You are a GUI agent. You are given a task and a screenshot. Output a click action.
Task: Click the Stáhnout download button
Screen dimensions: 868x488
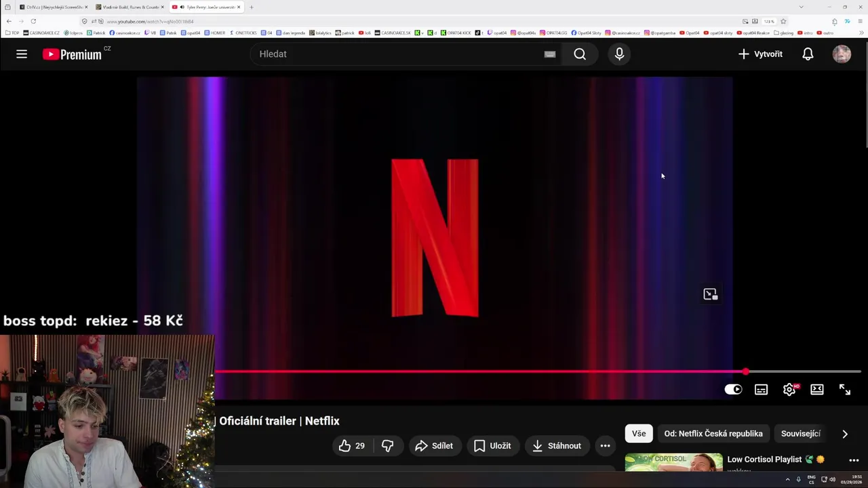(557, 445)
